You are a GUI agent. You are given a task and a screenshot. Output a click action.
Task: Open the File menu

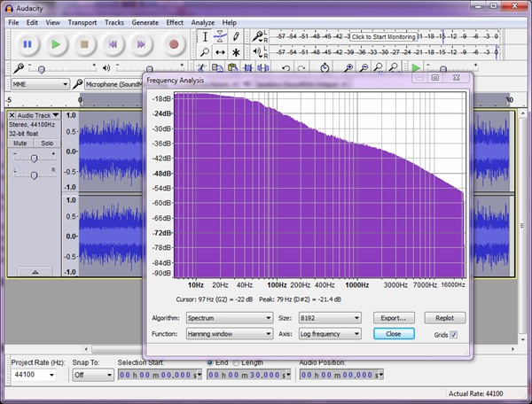(13, 23)
